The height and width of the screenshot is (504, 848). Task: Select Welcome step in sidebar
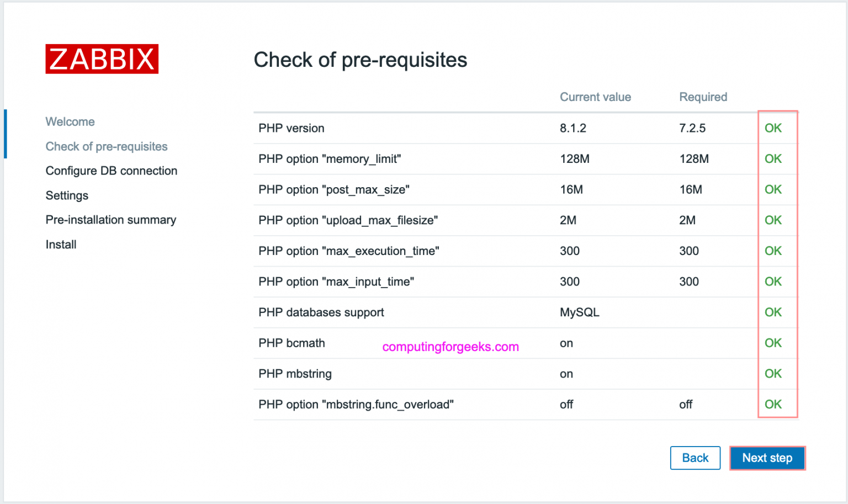coord(70,121)
